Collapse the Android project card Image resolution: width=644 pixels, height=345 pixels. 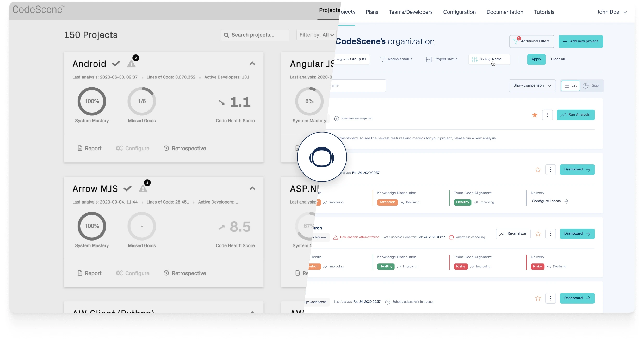(x=252, y=64)
